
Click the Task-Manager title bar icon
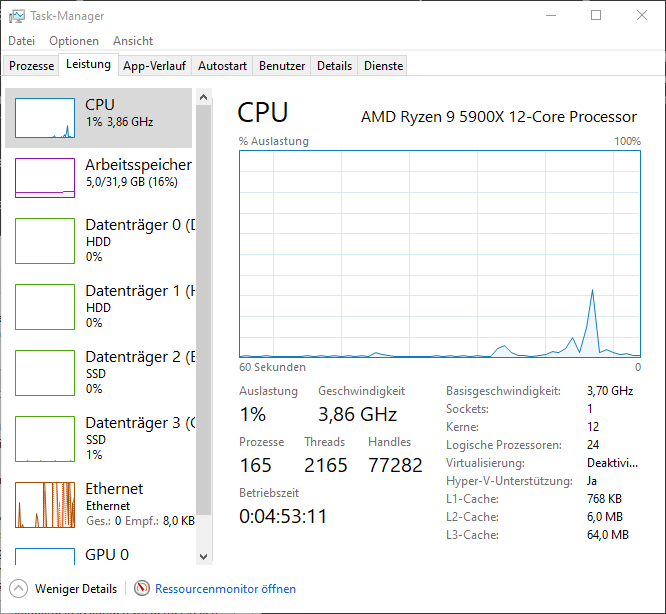[x=17, y=16]
